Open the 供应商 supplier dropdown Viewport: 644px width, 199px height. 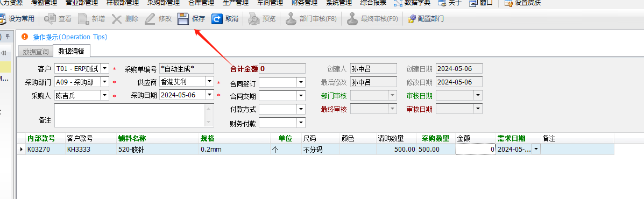click(210, 81)
